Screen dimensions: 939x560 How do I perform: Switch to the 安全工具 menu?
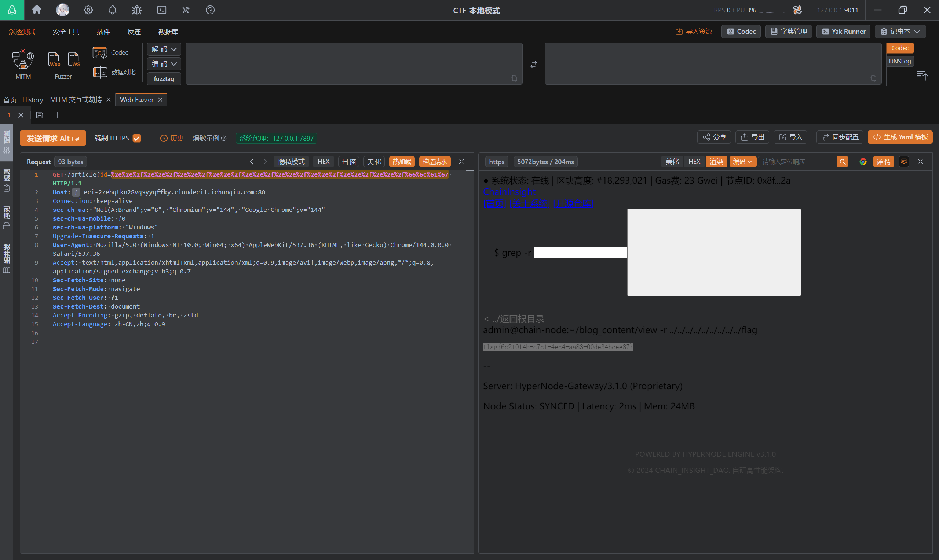pyautogui.click(x=66, y=32)
